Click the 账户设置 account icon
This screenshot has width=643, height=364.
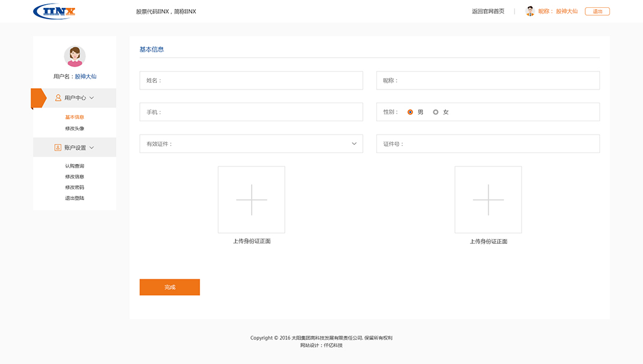58,148
